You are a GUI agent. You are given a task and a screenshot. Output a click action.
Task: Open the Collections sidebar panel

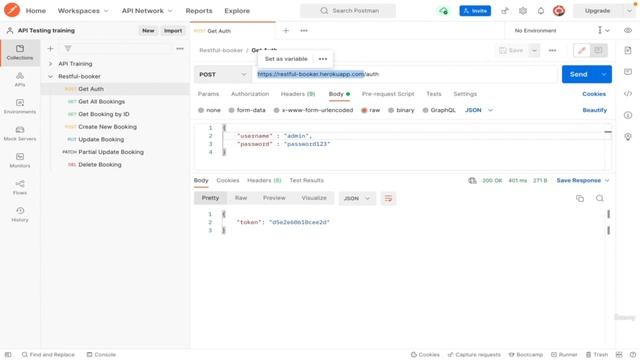[20, 53]
